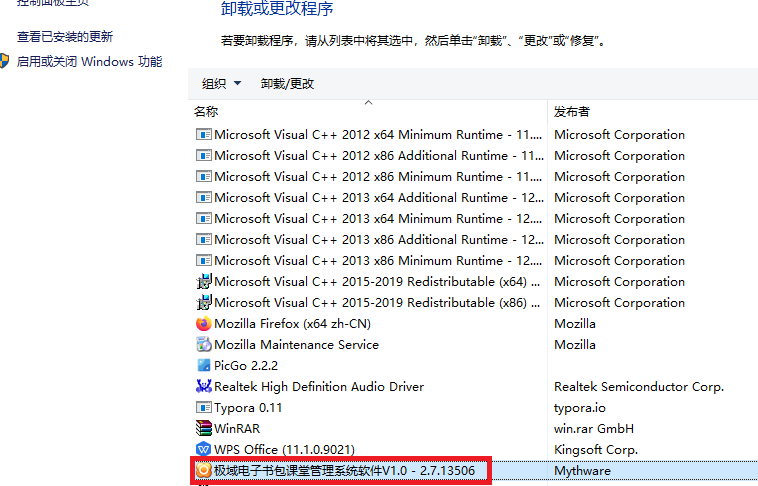Click the Windows features shield icon
The height and width of the screenshot is (486, 758).
coord(4,61)
